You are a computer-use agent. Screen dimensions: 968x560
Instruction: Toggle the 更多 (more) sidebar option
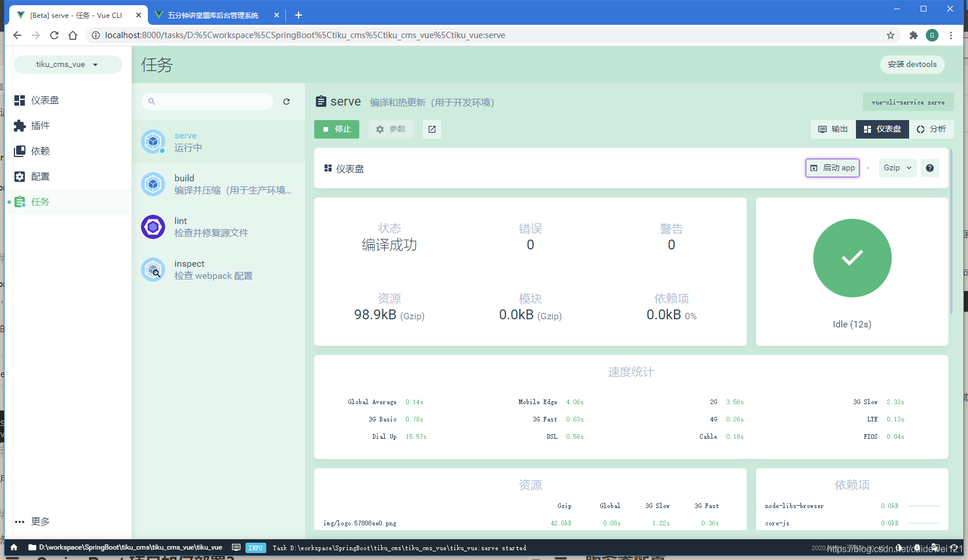32,521
